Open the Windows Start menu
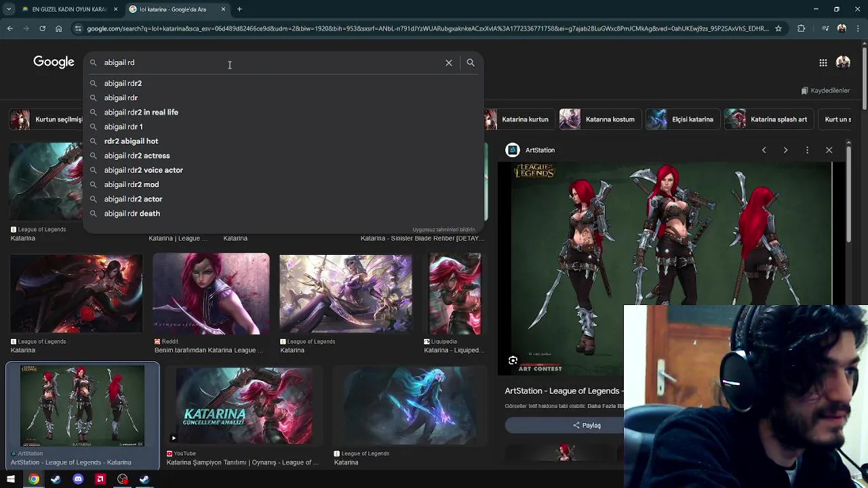This screenshot has height=488, width=868. pyautogui.click(x=11, y=479)
